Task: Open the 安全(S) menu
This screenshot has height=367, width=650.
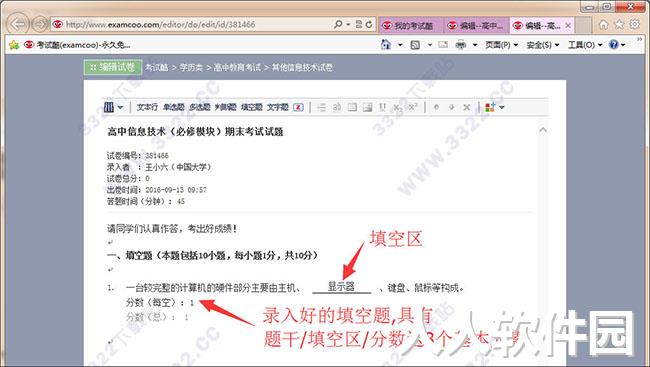Action: [543, 45]
